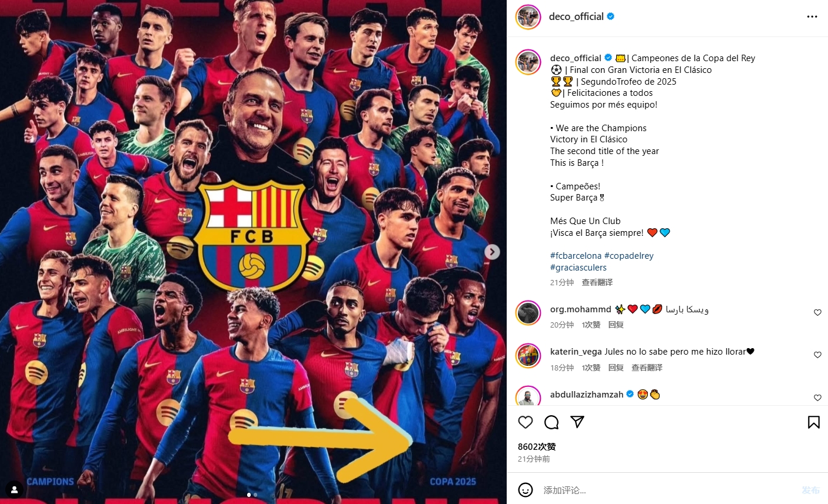Select the second carousel dot indicator
Image resolution: width=828 pixels, height=504 pixels.
click(255, 495)
